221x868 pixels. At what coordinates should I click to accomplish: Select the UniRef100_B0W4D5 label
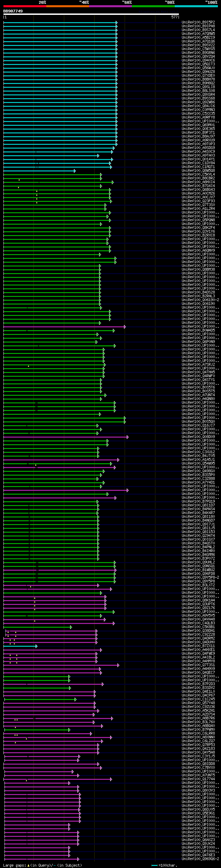(x=198, y=330)
